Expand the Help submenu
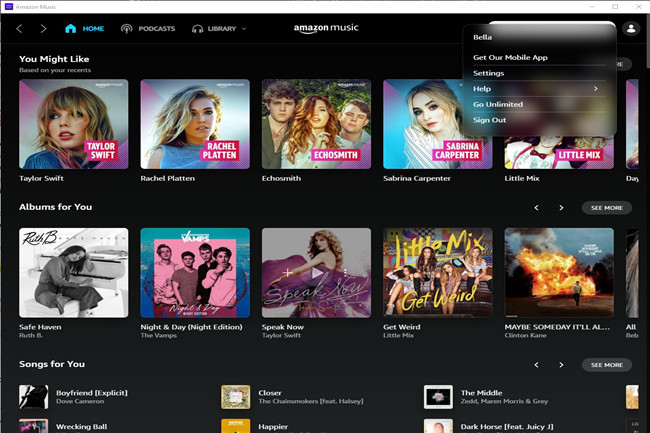The image size is (650, 433). 539,89
